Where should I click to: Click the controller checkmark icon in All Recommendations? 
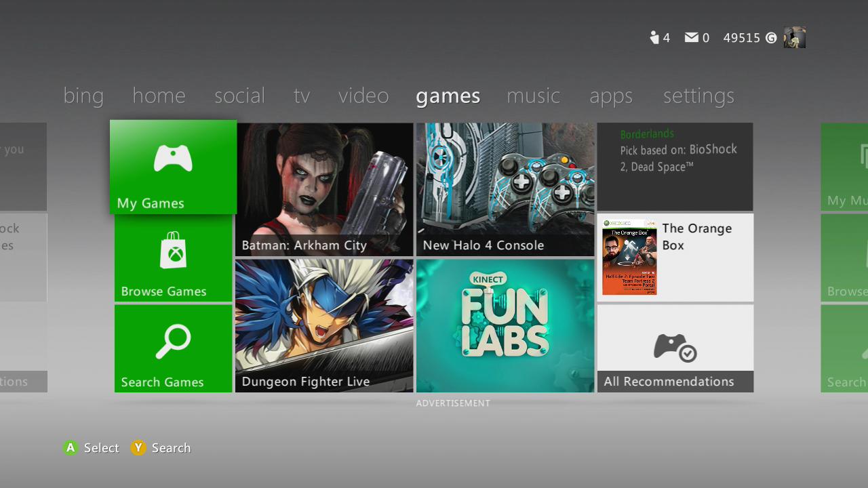(675, 347)
